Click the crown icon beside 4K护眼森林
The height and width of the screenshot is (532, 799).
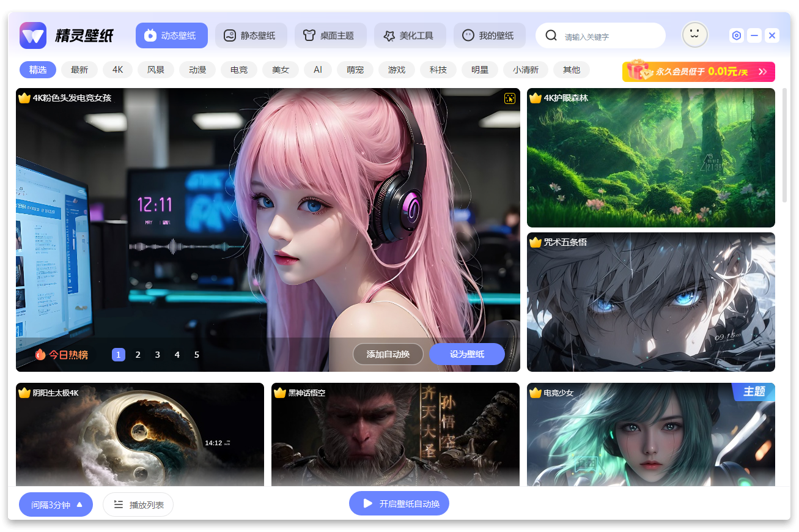pyautogui.click(x=536, y=98)
